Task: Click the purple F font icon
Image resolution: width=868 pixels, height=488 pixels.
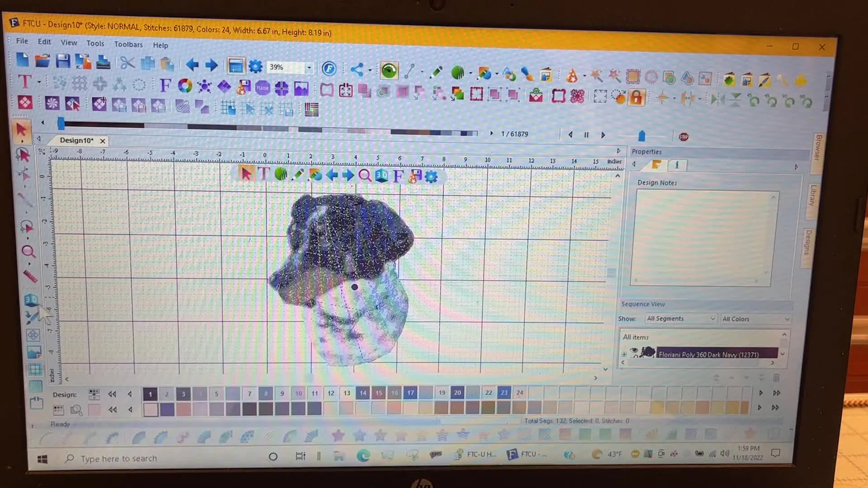Action: (165, 85)
